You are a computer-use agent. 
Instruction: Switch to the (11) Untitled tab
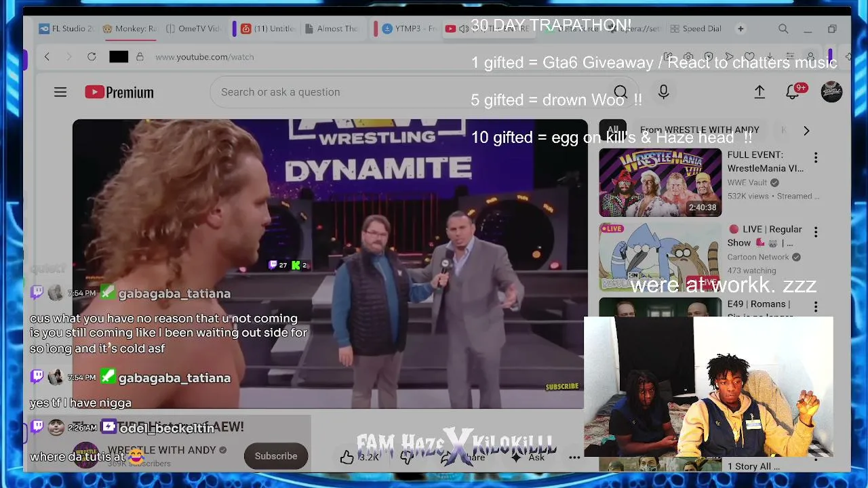[x=268, y=29]
